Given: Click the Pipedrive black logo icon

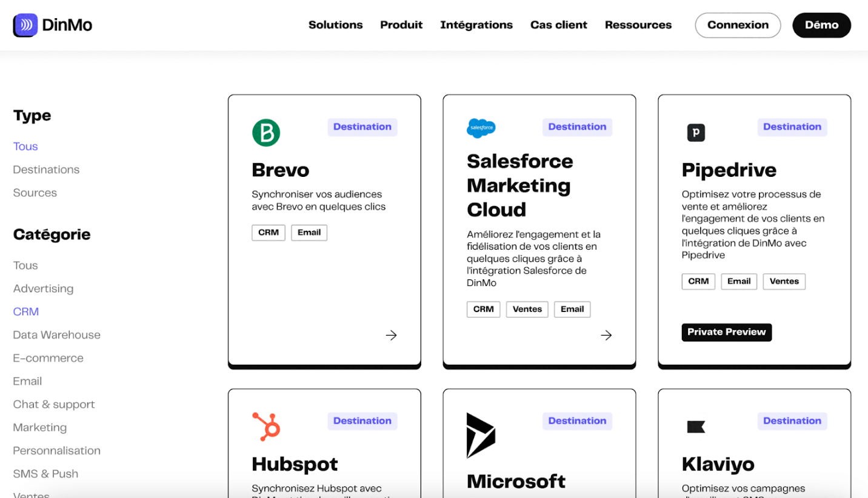Looking at the screenshot, I should 696,133.
